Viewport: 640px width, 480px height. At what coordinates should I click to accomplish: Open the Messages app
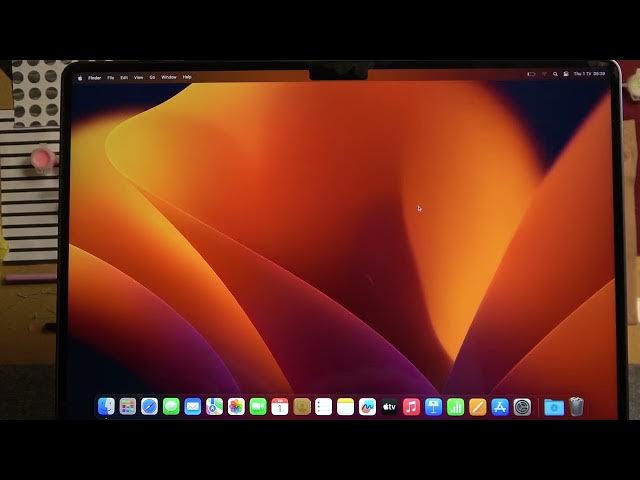(x=171, y=407)
